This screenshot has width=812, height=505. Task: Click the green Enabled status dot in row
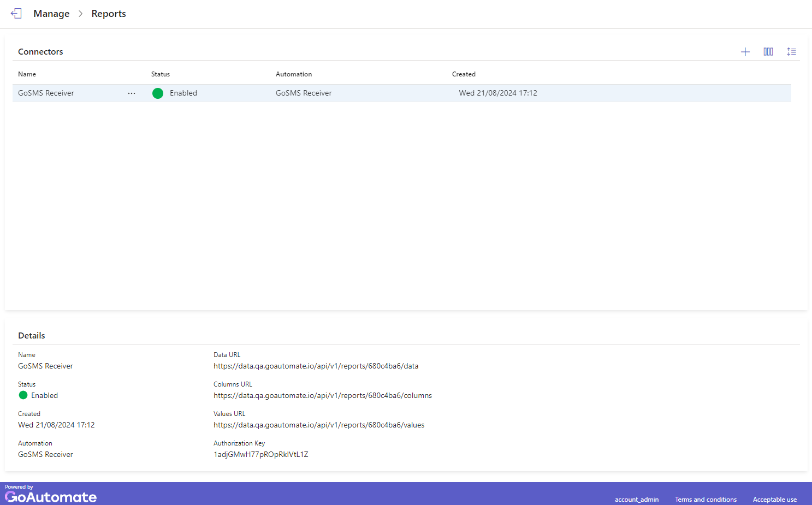point(158,93)
